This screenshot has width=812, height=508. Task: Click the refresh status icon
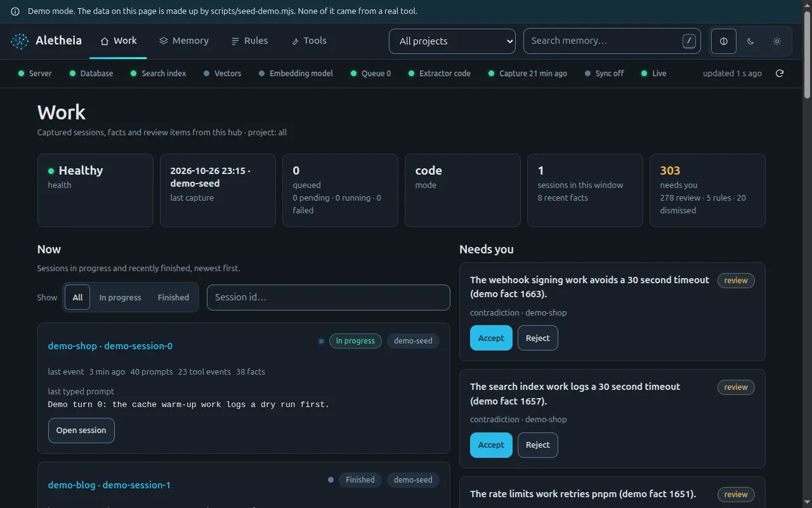(780, 73)
